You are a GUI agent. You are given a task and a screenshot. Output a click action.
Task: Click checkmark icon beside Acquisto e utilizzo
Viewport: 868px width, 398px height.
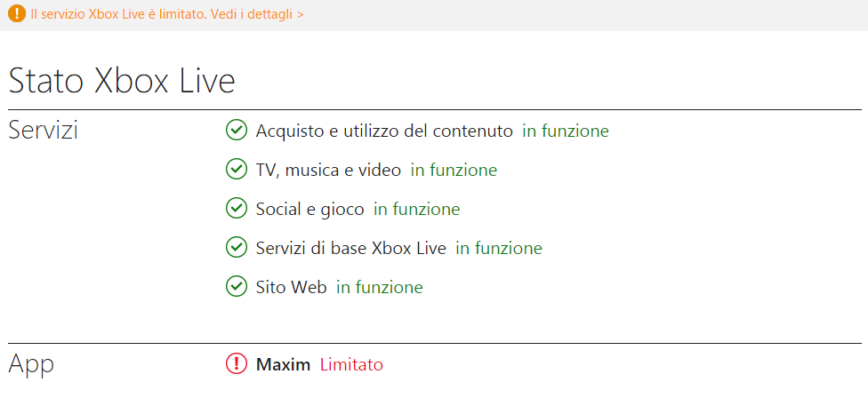(x=237, y=131)
